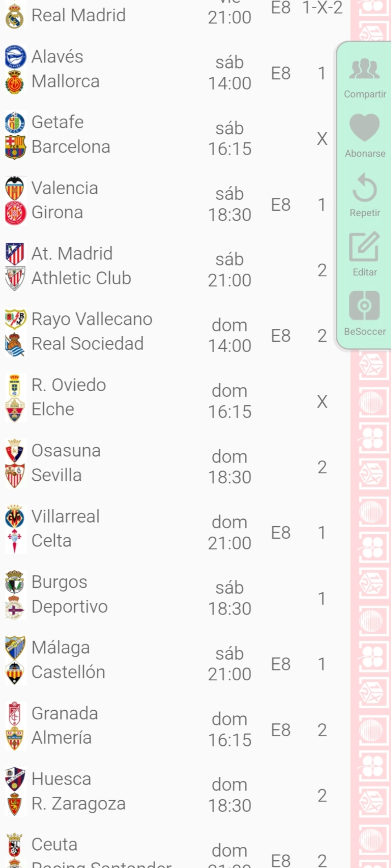
Task: Tap the Alavés club crest
Action: (15, 57)
